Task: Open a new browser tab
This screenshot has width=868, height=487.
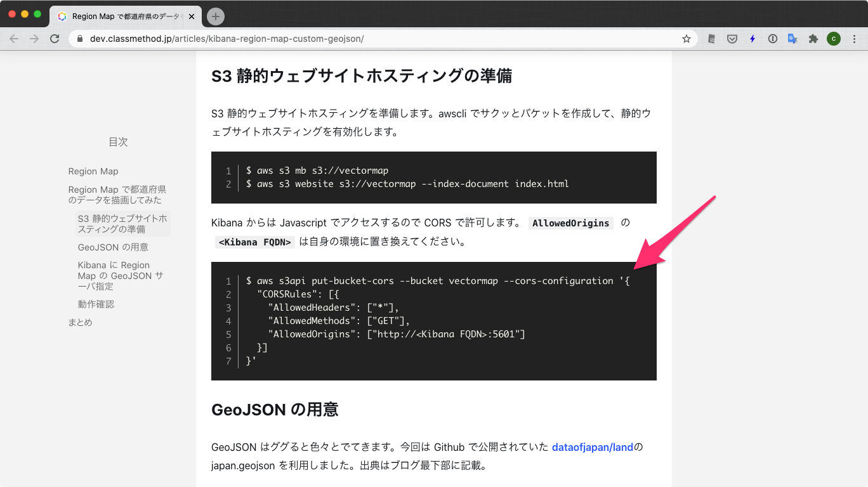Action: (x=215, y=16)
